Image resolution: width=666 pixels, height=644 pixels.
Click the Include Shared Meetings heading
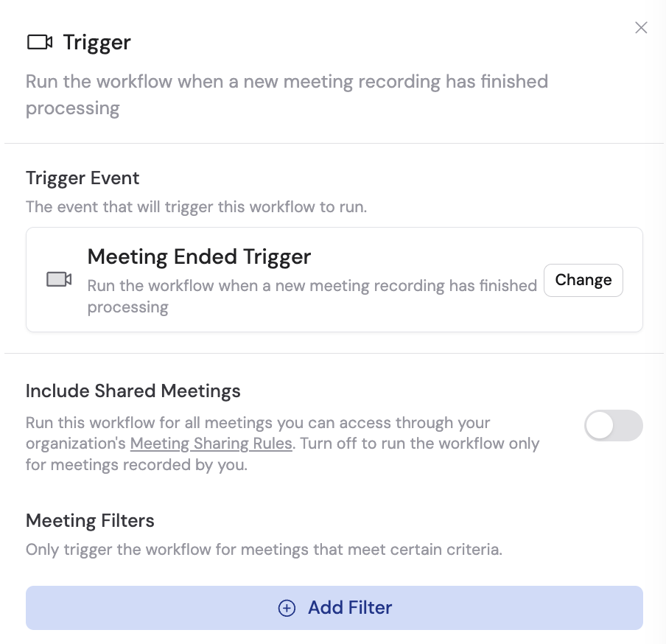[x=133, y=391]
